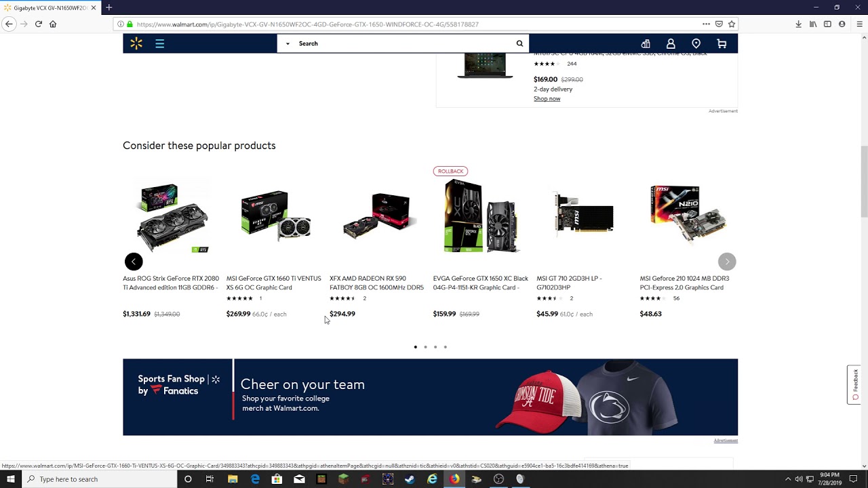Open the Walmart hamburger menu
Image resolution: width=868 pixels, height=488 pixels.
pos(160,44)
